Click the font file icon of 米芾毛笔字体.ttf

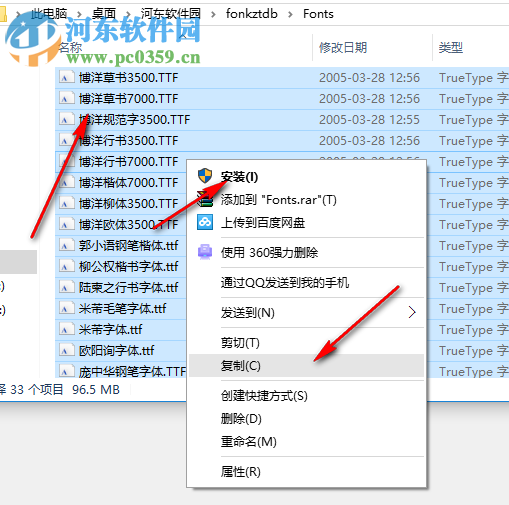point(67,308)
